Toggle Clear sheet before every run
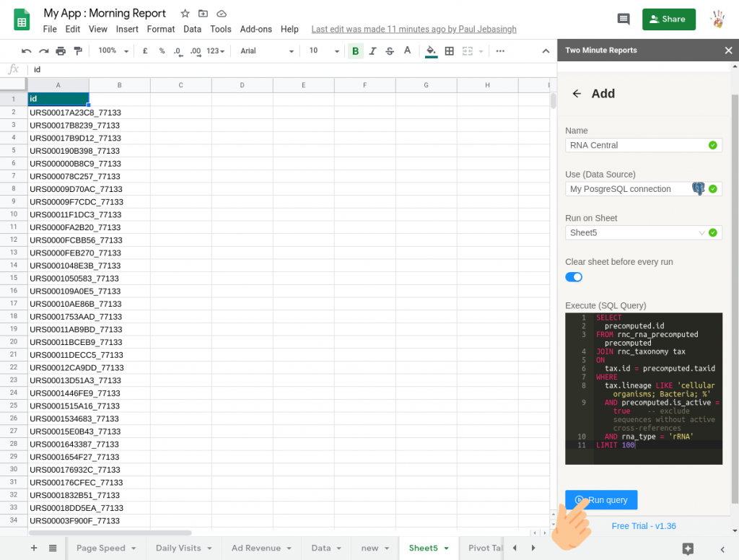Image resolution: width=739 pixels, height=560 pixels. 574,276
